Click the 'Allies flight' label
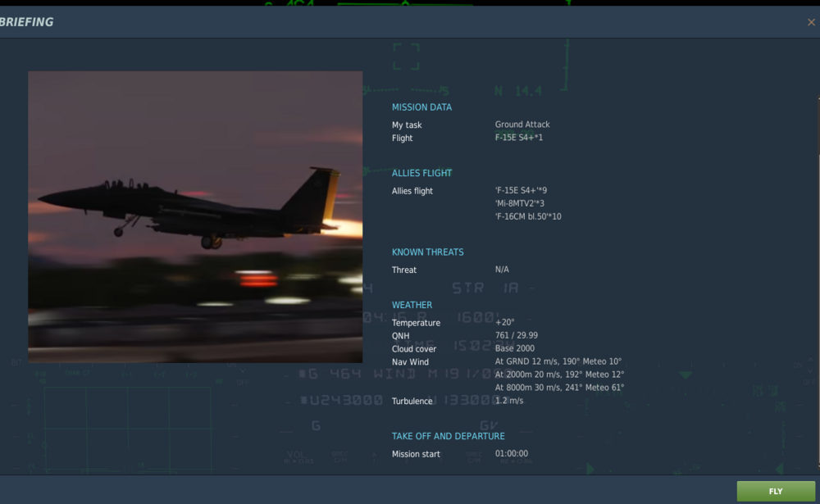This screenshot has height=504, width=820. pyautogui.click(x=412, y=191)
